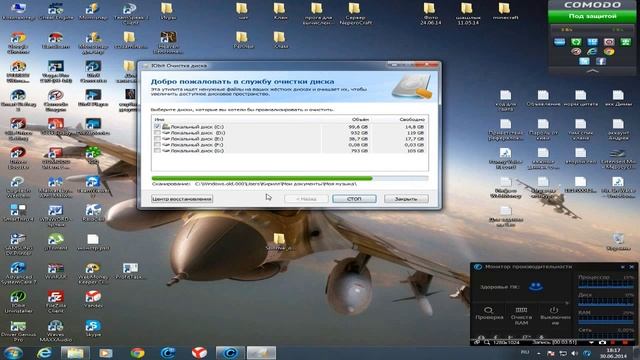Open Skype desktop shortcut
The width and height of the screenshot is (640, 360).
pyautogui.click(x=93, y=328)
